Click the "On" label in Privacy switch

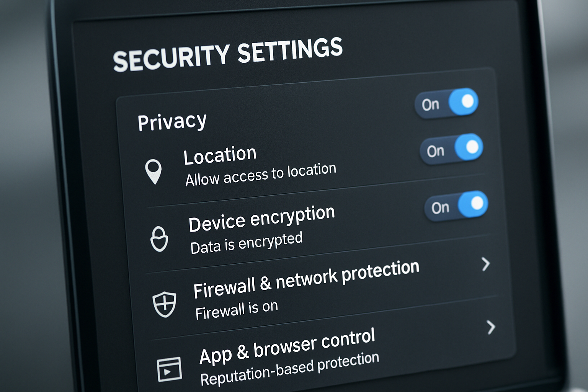431,105
